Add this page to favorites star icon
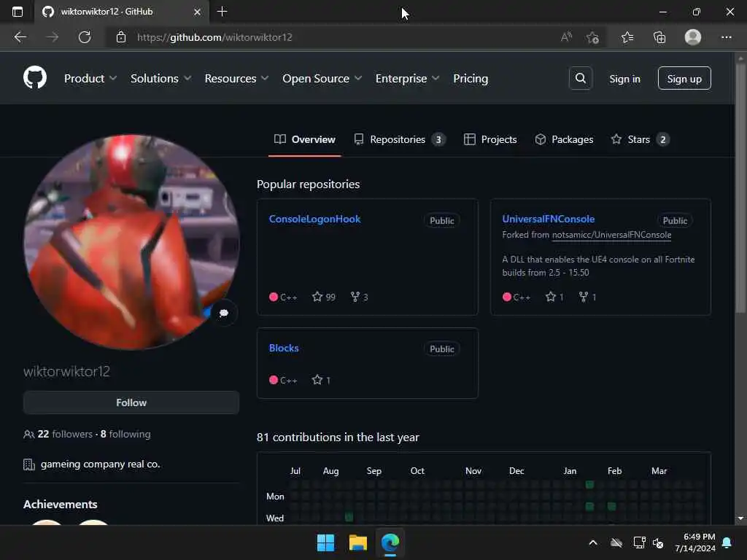Viewport: 747px width, 560px height. pos(592,37)
